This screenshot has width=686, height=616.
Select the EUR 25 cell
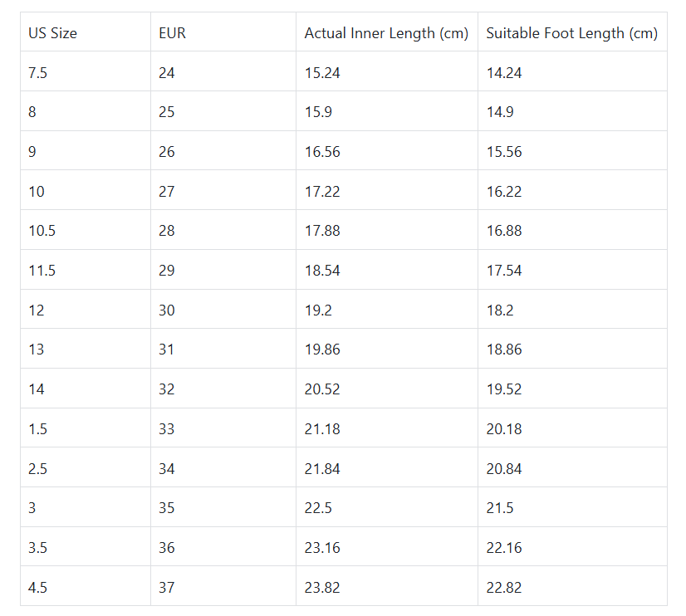167,112
